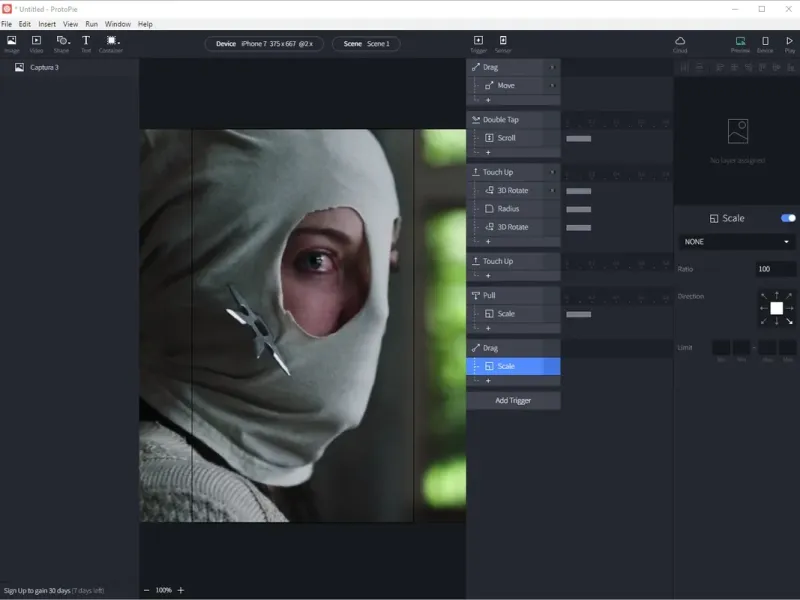
Task: Add a Container from the toolbar
Action: click(111, 43)
